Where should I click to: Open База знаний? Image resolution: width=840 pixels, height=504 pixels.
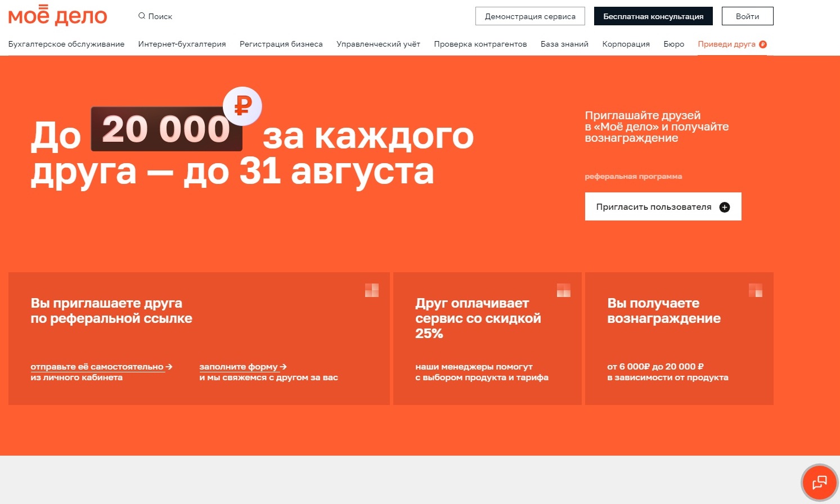coord(564,44)
